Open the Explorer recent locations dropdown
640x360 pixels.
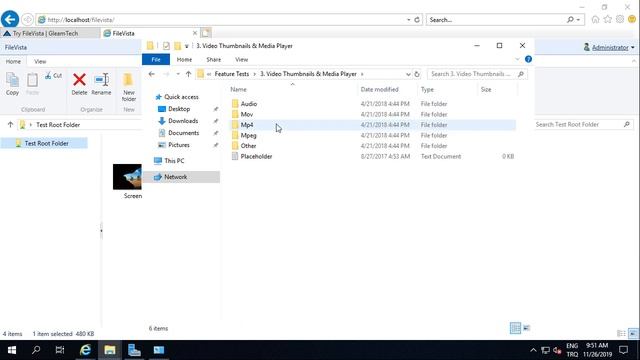pos(178,74)
